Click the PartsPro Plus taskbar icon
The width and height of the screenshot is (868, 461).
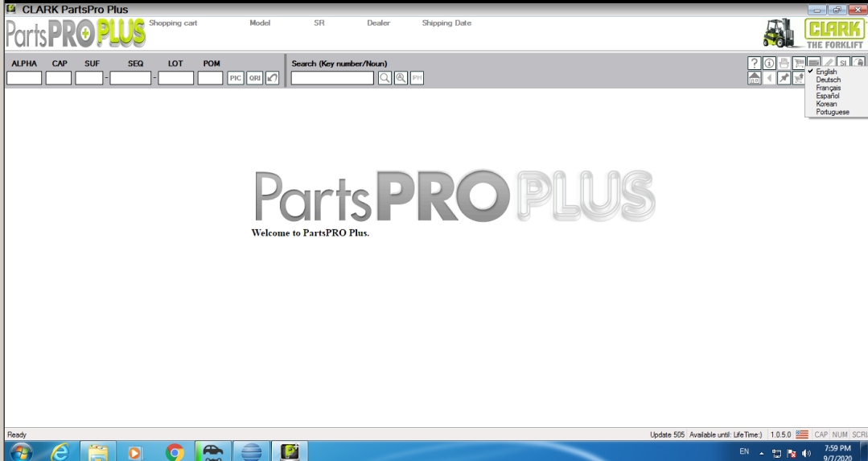(x=290, y=451)
